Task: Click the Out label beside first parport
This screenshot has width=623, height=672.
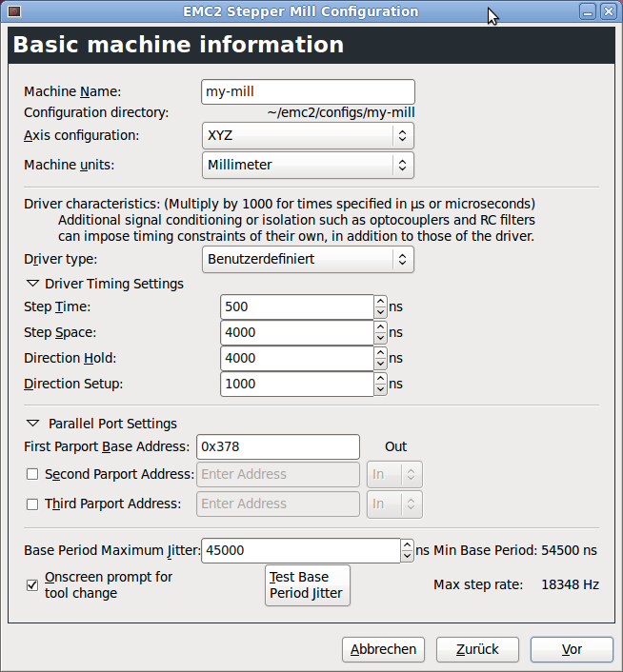Action: (x=395, y=446)
